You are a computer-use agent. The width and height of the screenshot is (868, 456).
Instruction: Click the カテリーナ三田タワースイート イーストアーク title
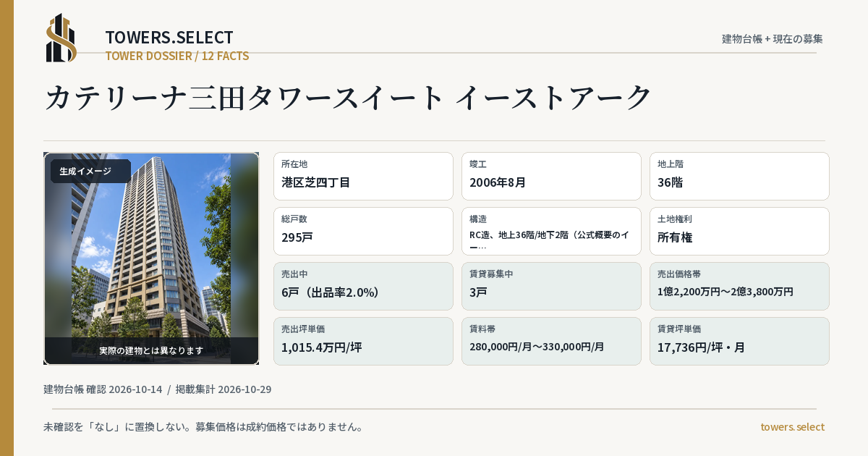click(x=349, y=98)
